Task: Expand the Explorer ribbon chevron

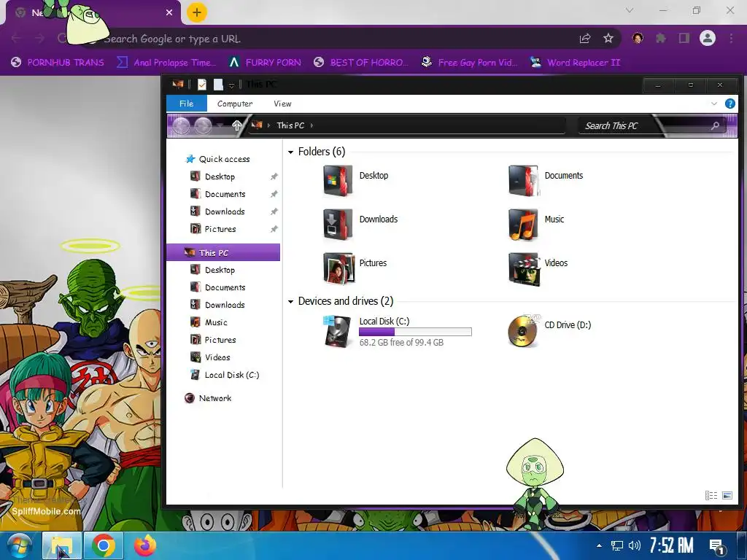Action: (713, 104)
